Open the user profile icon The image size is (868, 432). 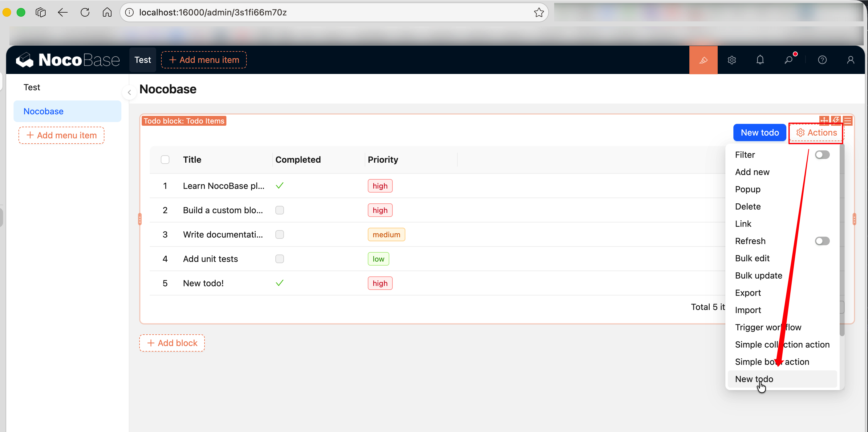pos(850,60)
